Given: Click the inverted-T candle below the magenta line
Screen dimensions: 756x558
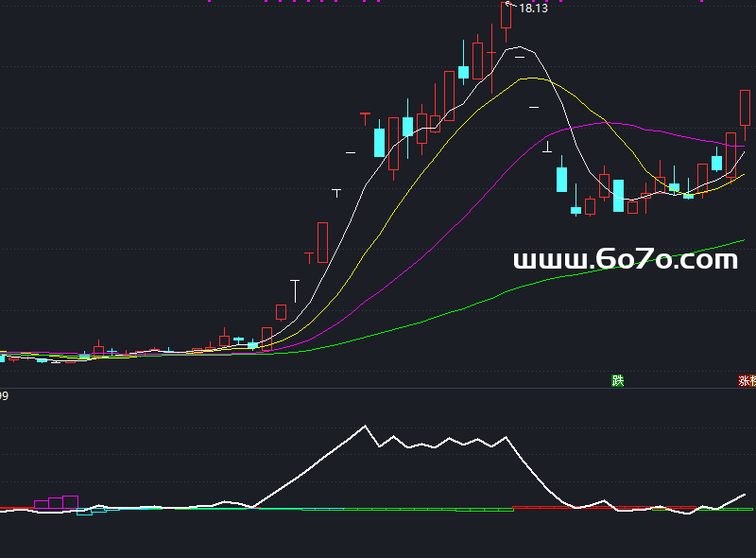Looking at the screenshot, I should (x=547, y=148).
